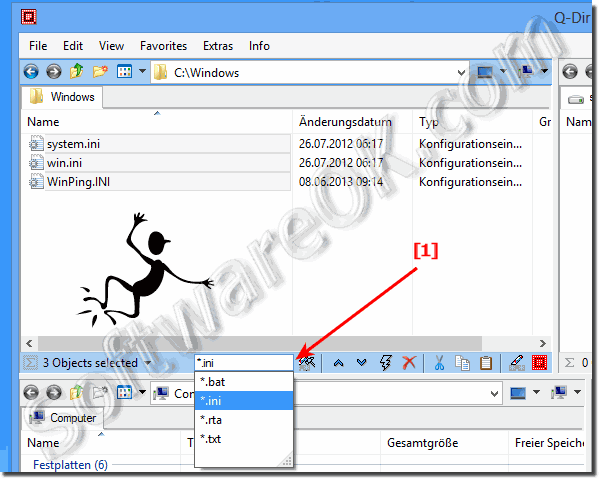The width and height of the screenshot is (599, 479).
Task: Open dropdown beside network icon in Computer pane
Action: click(577, 392)
